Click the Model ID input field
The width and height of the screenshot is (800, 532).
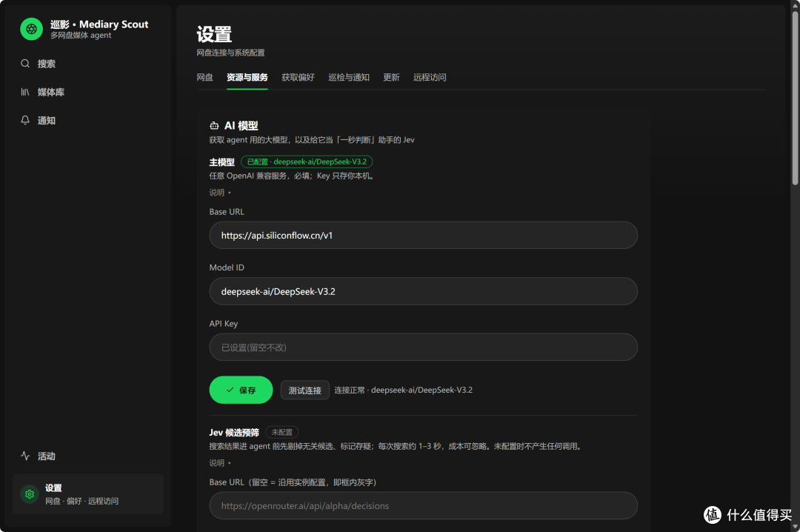424,291
